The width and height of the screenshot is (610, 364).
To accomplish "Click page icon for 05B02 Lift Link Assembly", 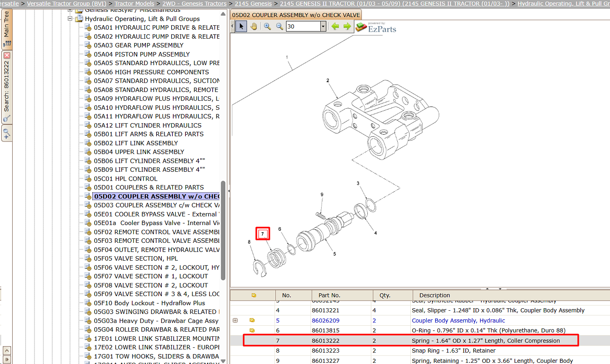I will pos(87,143).
